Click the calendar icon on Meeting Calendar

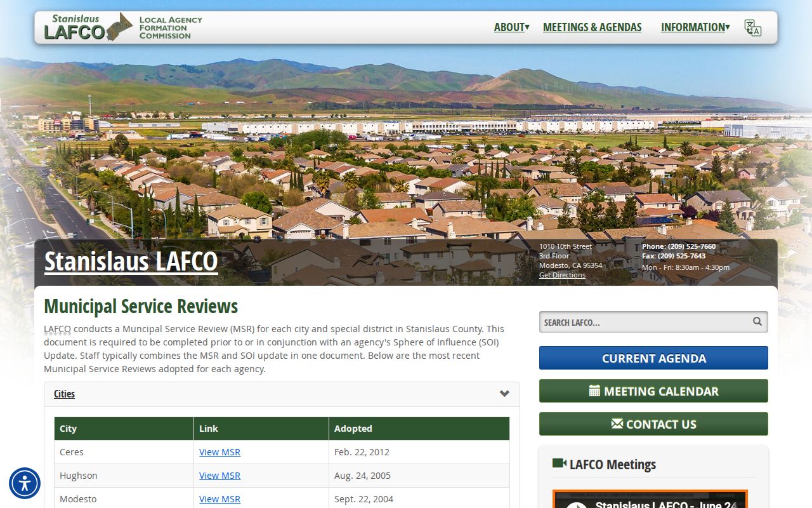pyautogui.click(x=594, y=391)
